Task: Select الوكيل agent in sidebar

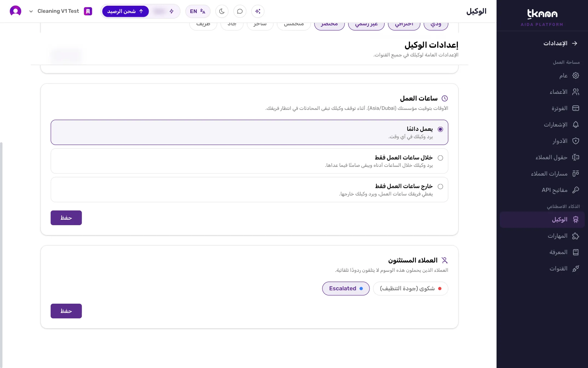Action: pyautogui.click(x=542, y=220)
